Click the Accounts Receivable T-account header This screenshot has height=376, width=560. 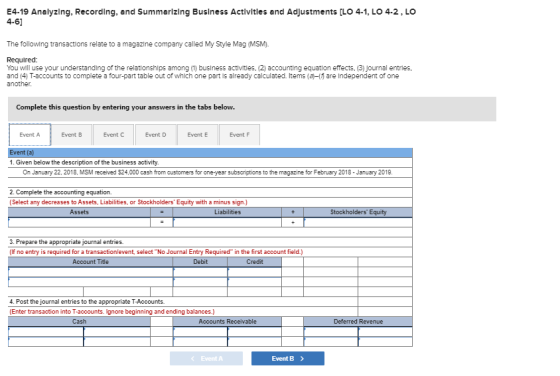click(227, 321)
